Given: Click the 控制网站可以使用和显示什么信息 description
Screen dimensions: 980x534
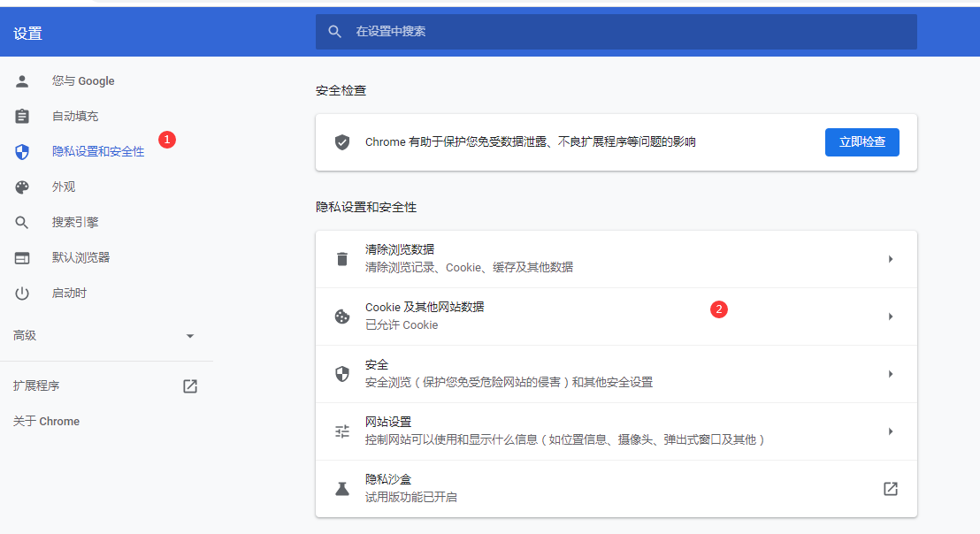Looking at the screenshot, I should (x=566, y=440).
